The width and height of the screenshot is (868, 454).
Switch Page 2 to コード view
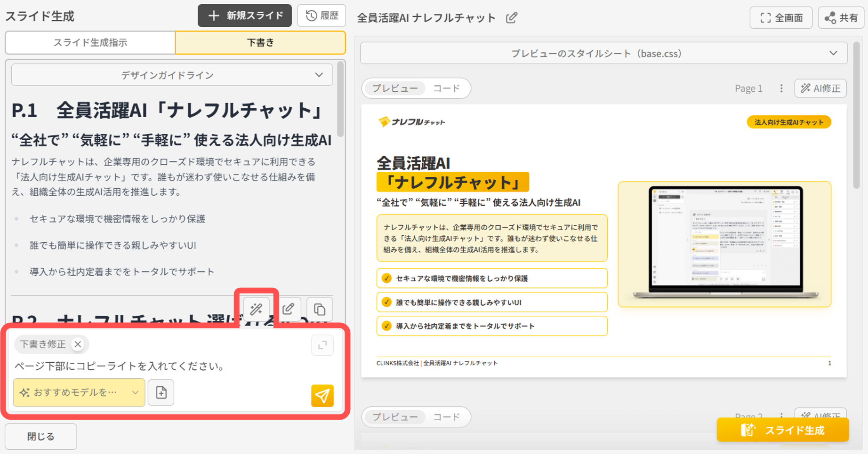click(446, 417)
